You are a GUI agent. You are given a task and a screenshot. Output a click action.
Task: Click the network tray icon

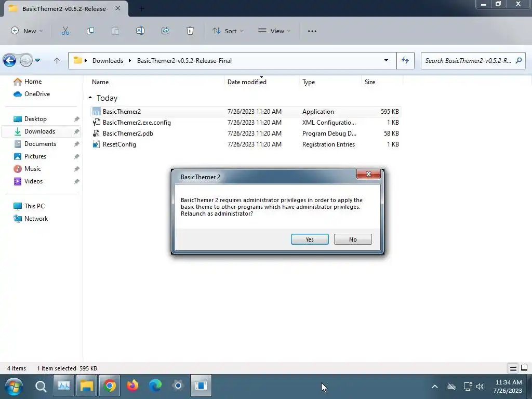[x=468, y=387]
